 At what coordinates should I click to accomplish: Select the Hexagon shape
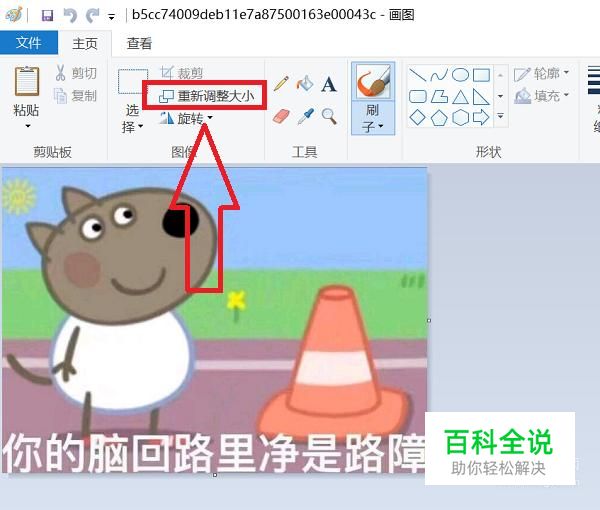(460, 117)
